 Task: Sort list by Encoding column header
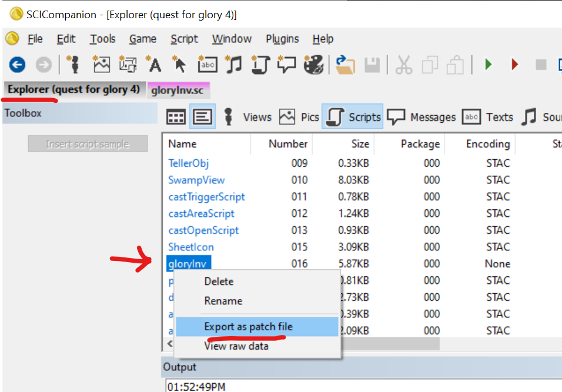click(480, 143)
